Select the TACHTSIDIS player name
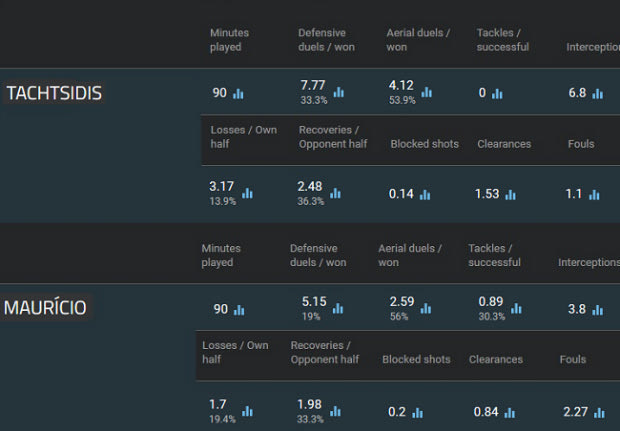This screenshot has height=431, width=620. point(54,93)
